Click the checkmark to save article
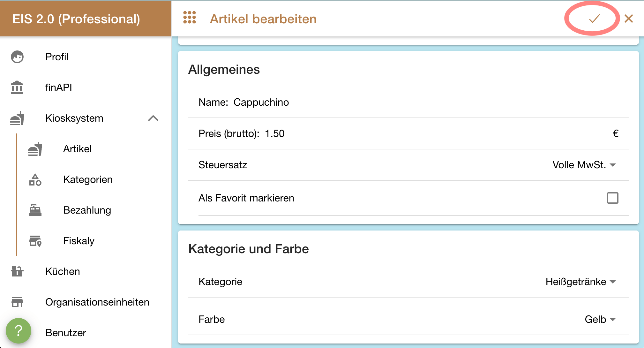The image size is (644, 348). (594, 19)
